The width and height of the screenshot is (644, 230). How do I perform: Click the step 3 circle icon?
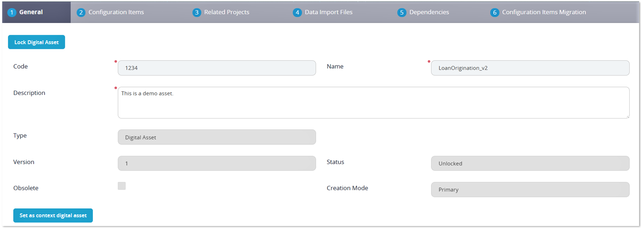click(x=197, y=12)
